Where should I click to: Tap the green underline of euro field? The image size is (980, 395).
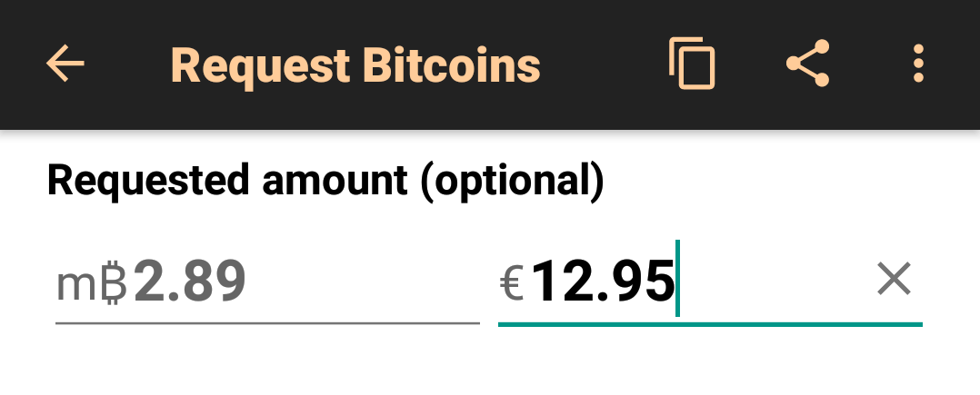[710, 324]
